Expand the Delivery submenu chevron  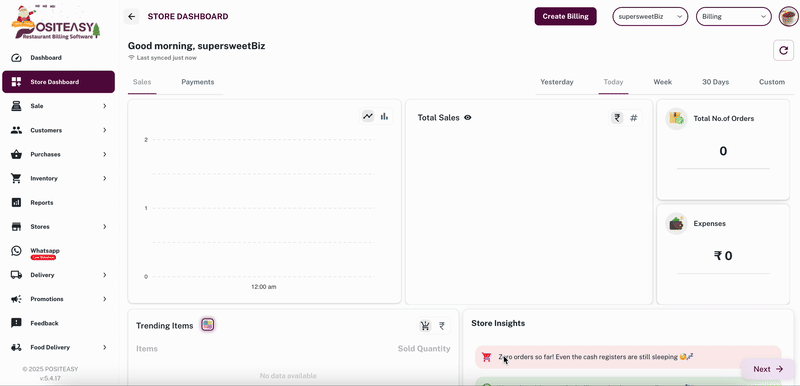(x=105, y=275)
